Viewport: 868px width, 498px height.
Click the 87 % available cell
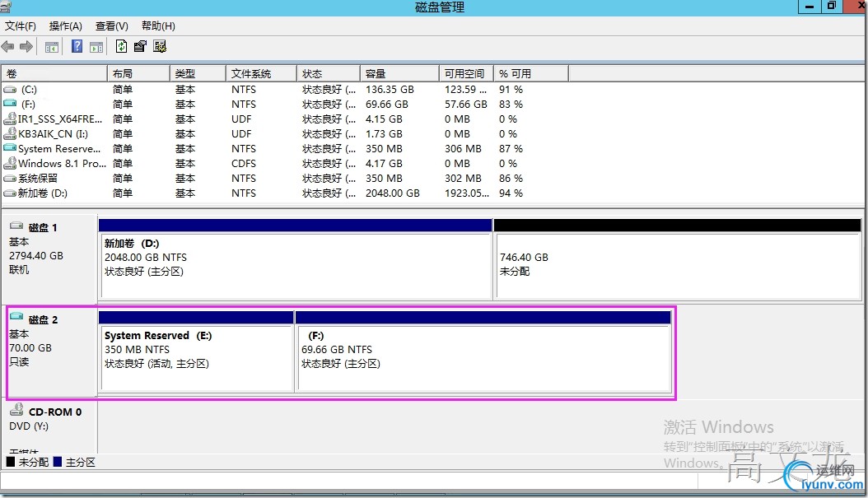(511, 148)
